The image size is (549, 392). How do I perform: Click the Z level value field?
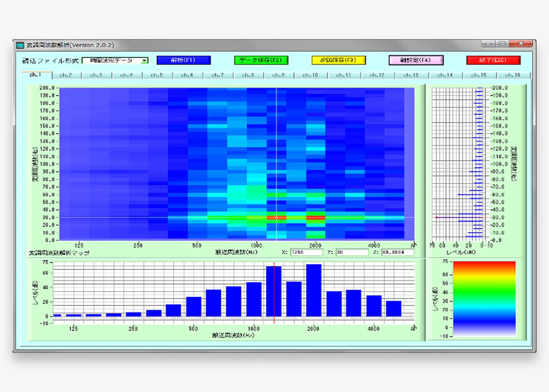coord(397,252)
